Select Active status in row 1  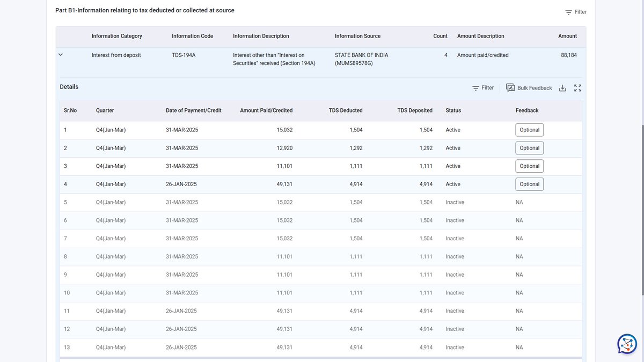pos(453,130)
